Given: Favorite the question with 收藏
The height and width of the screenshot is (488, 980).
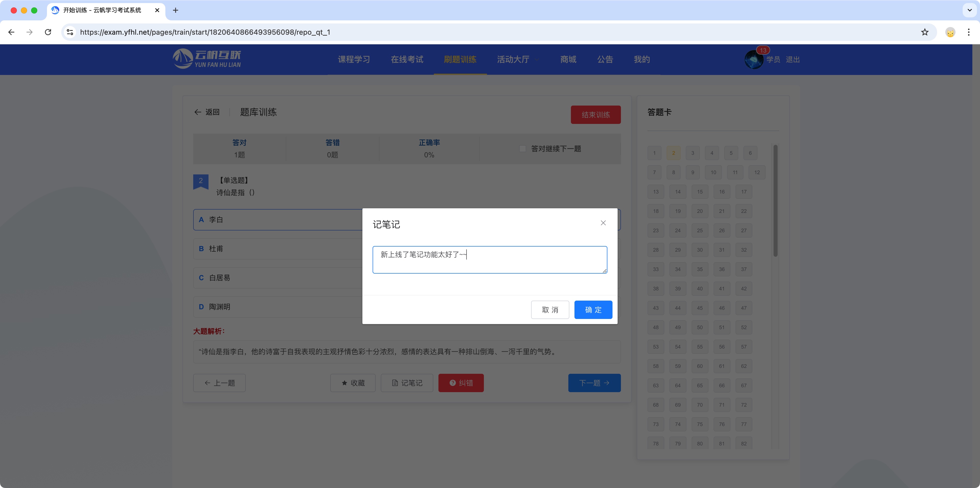Looking at the screenshot, I should [353, 383].
